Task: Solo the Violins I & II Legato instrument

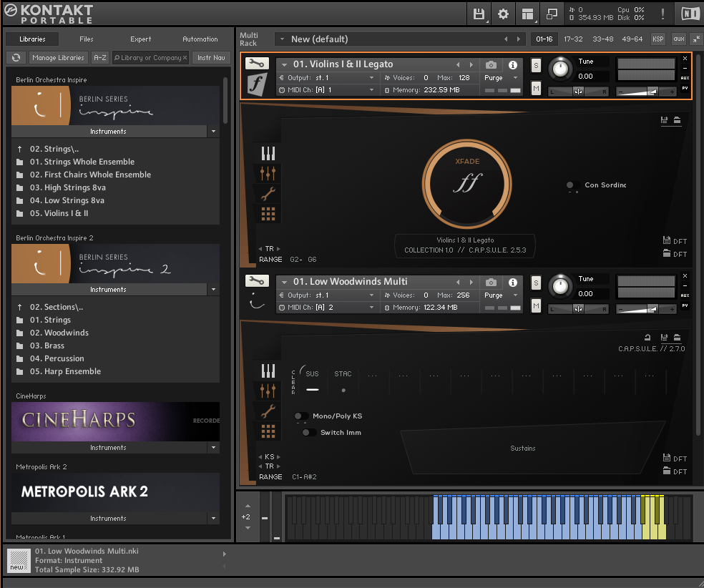Action: click(536, 66)
